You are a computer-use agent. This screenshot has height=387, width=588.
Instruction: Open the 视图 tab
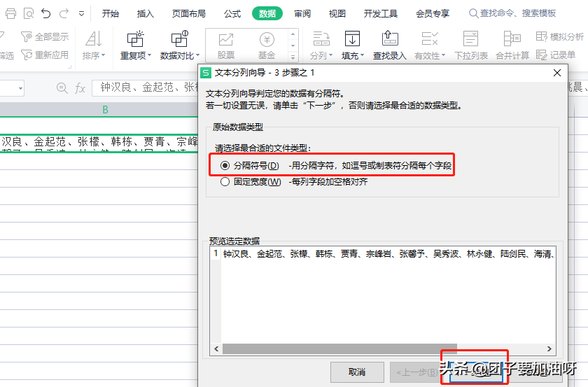click(337, 14)
